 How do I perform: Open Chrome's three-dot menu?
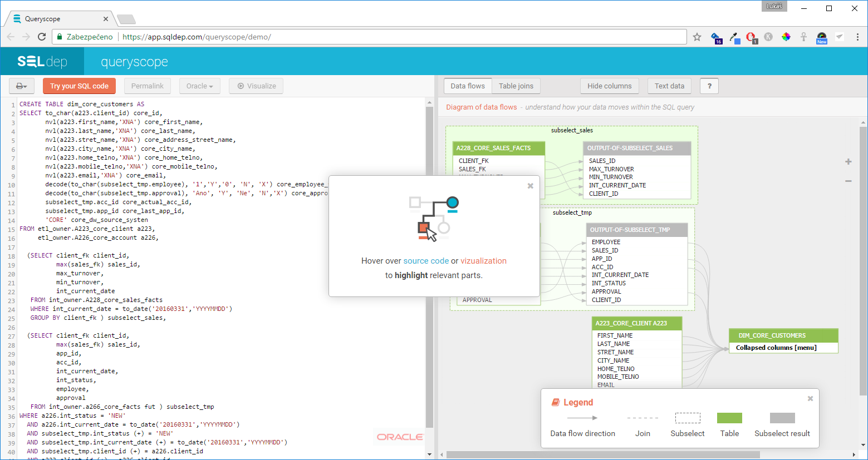click(x=857, y=37)
